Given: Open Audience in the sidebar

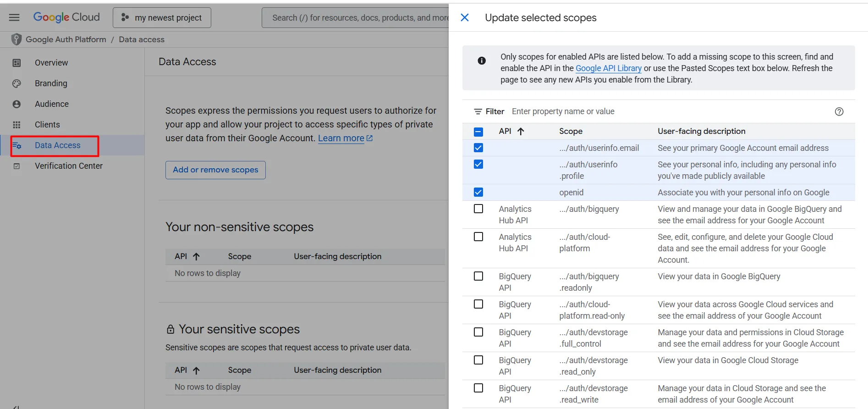Looking at the screenshot, I should (52, 104).
